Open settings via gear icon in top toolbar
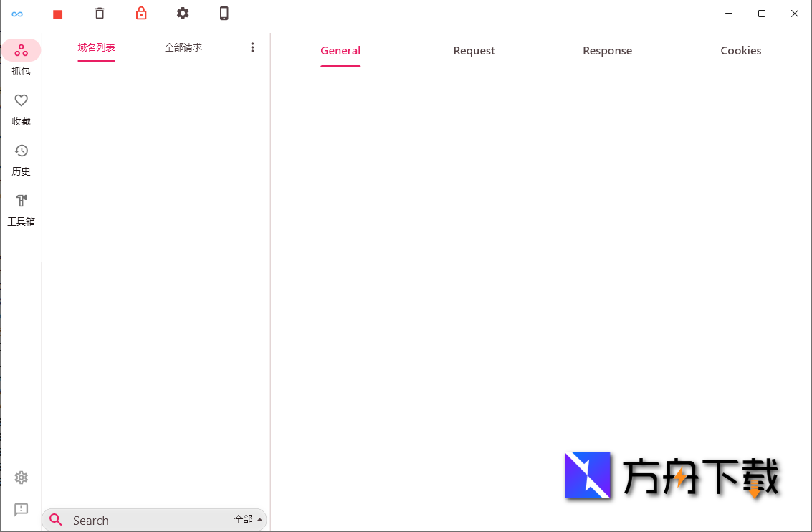Viewport: 812px width, 532px height. click(x=183, y=14)
